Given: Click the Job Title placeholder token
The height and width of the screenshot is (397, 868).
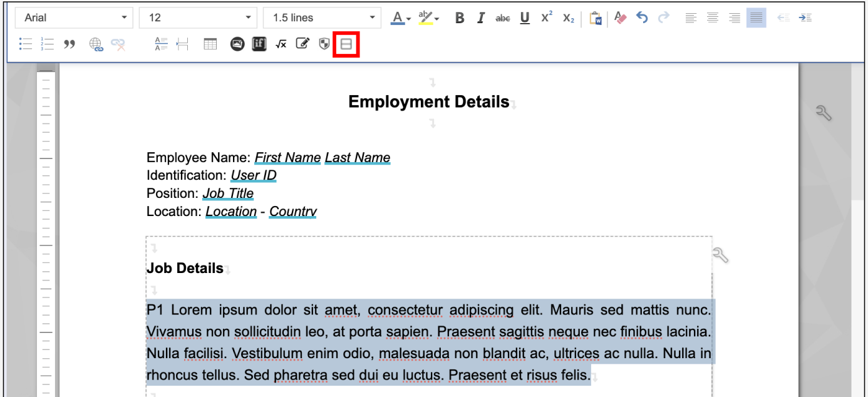Looking at the screenshot, I should pyautogui.click(x=228, y=193).
